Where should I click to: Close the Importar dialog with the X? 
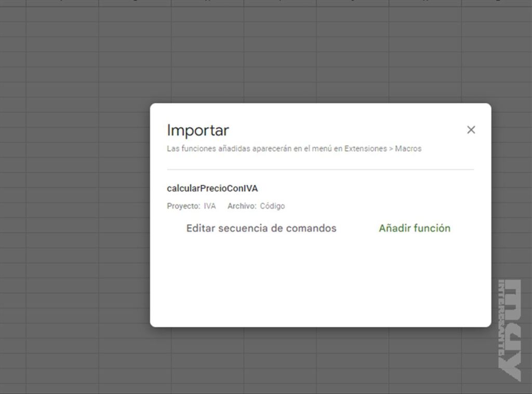coord(471,130)
